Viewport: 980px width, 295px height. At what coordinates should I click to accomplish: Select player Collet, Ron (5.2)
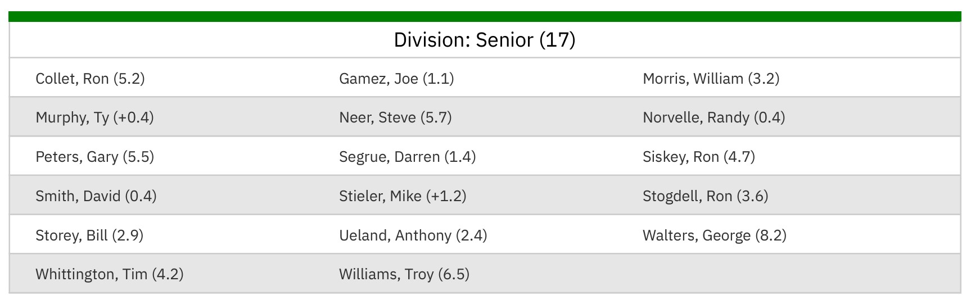[90, 78]
